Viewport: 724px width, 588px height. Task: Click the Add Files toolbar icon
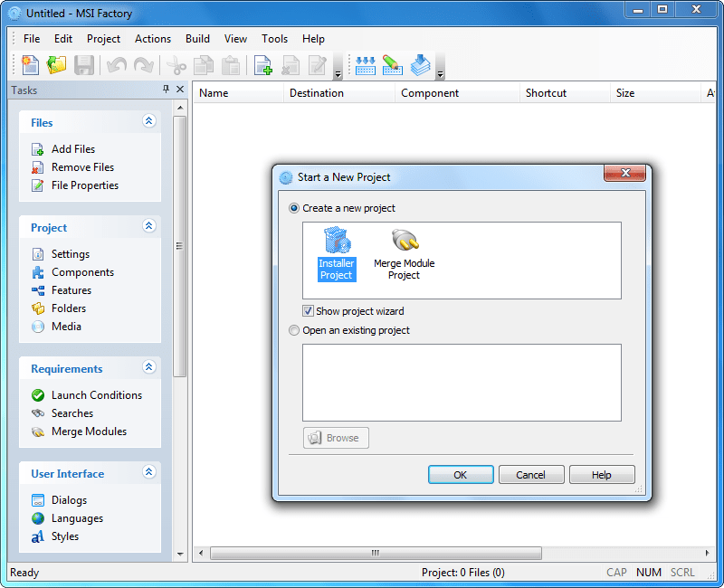(263, 65)
